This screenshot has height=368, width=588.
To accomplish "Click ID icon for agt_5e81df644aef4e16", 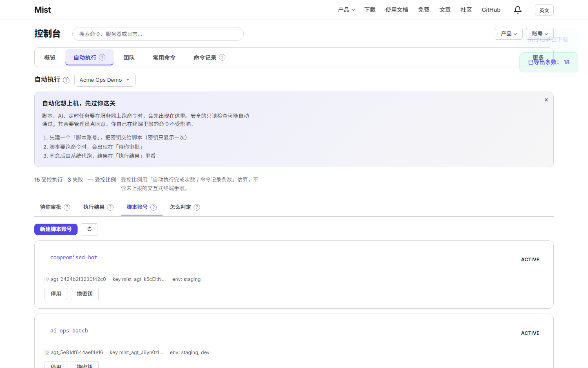I will point(47,352).
